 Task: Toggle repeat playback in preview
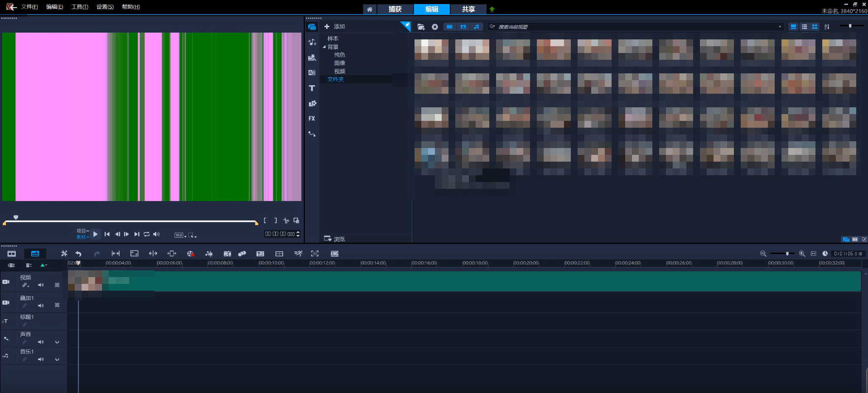[146, 234]
